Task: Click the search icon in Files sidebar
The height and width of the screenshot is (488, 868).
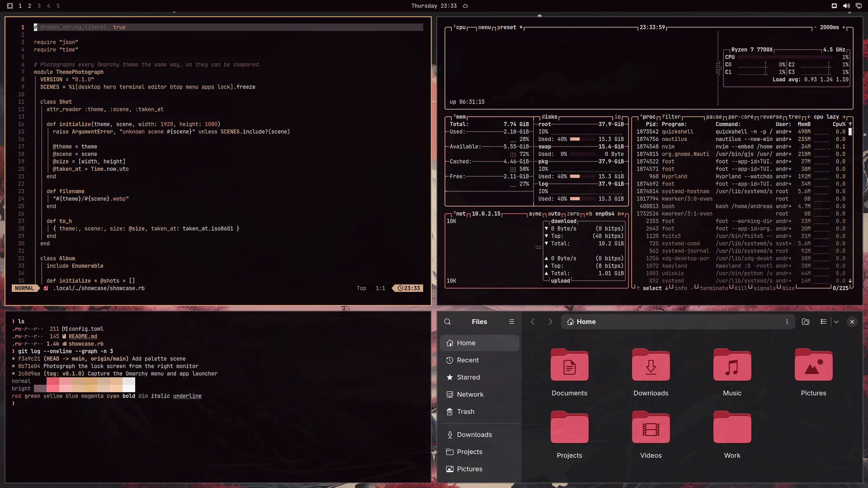Action: pyautogui.click(x=448, y=322)
